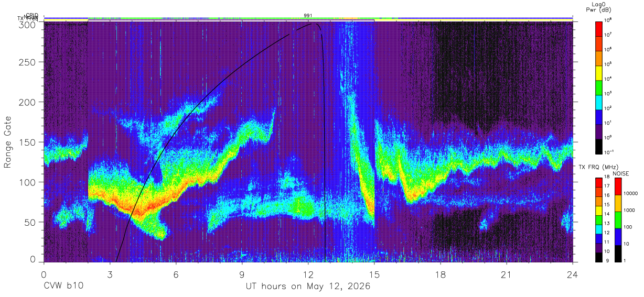Viewport: 644px width, 297px height.
Task: Click the 10000 label on the NOISE scale
Action: 631,193
